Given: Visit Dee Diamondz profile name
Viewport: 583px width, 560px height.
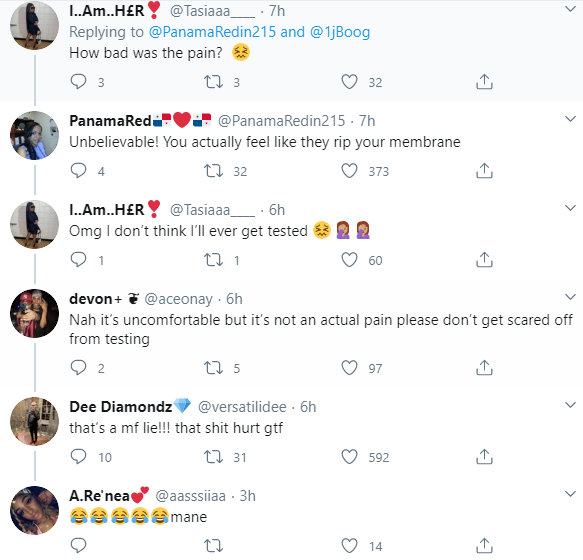Looking at the screenshot, I should 120,407.
